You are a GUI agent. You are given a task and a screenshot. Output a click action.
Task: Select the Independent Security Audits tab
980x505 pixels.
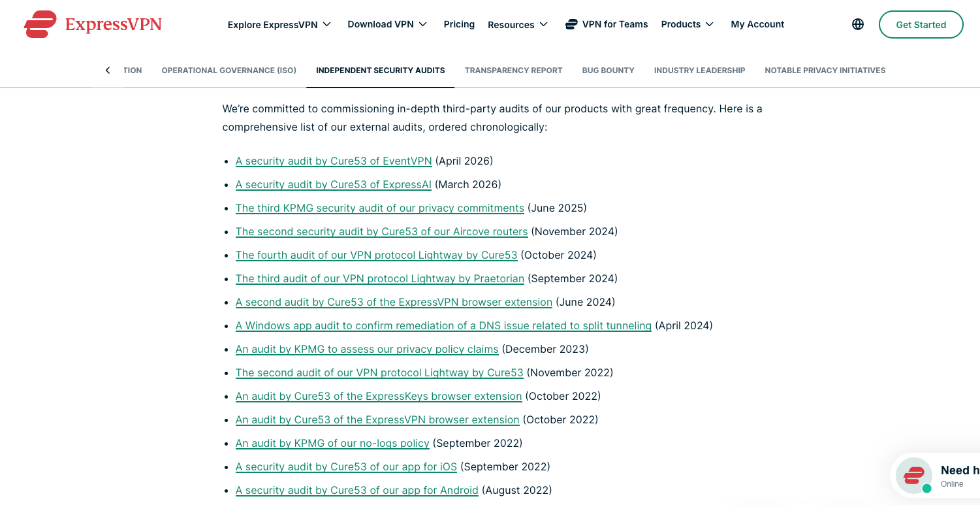pyautogui.click(x=381, y=71)
